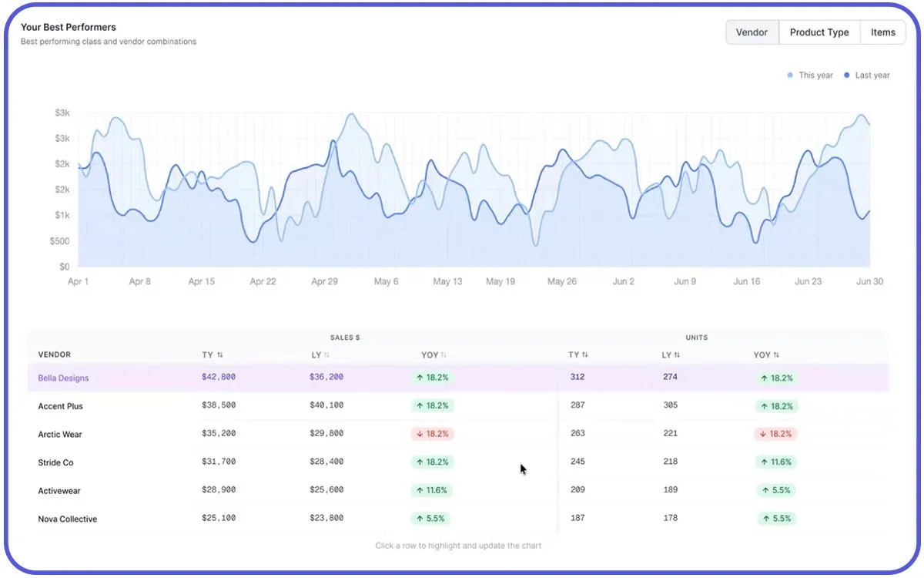Image resolution: width=924 pixels, height=578 pixels.
Task: Select the Nova Collective row
Action: [x=458, y=519]
